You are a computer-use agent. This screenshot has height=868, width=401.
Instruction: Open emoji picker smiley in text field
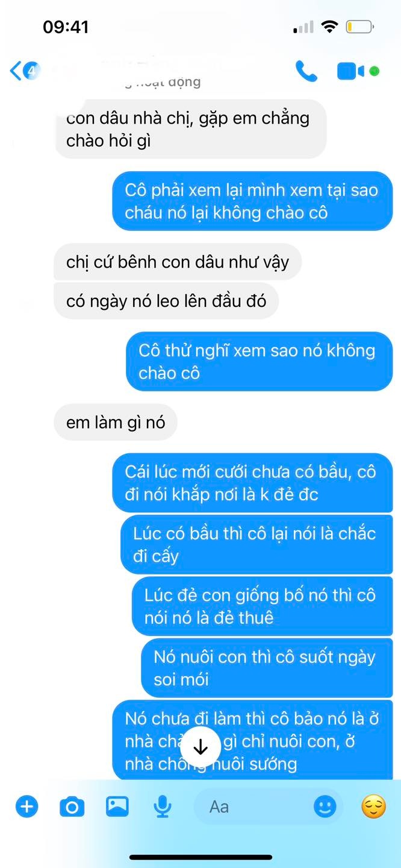tap(325, 806)
